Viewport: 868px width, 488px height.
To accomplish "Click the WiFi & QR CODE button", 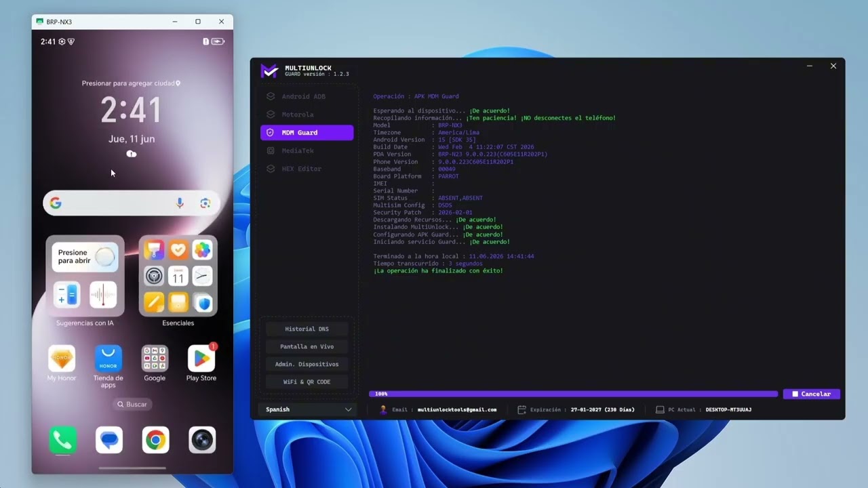I will coord(307,382).
